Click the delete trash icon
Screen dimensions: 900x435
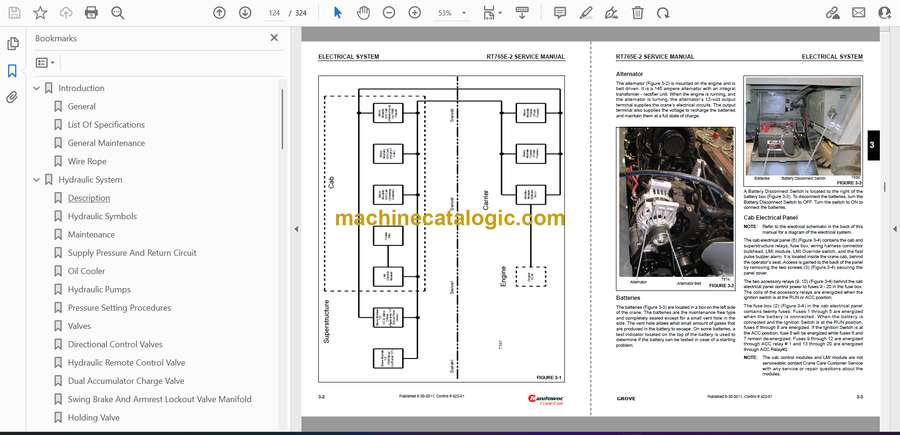pyautogui.click(x=638, y=13)
